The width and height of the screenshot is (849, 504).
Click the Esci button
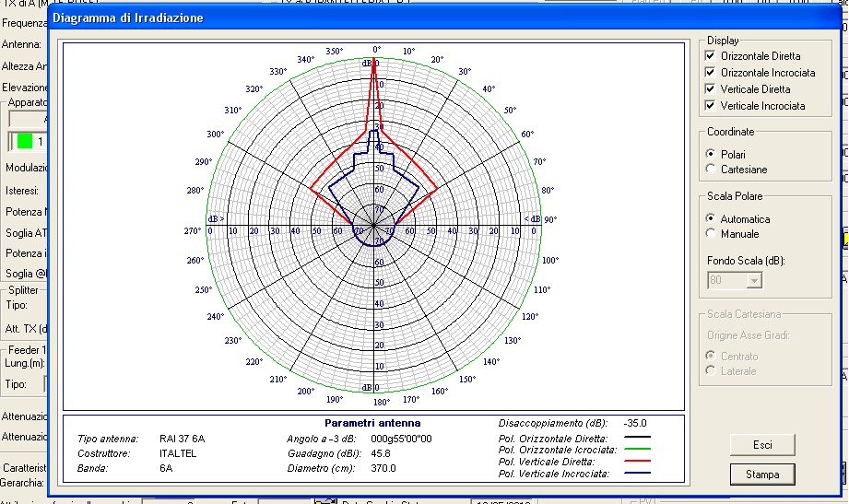point(761,445)
